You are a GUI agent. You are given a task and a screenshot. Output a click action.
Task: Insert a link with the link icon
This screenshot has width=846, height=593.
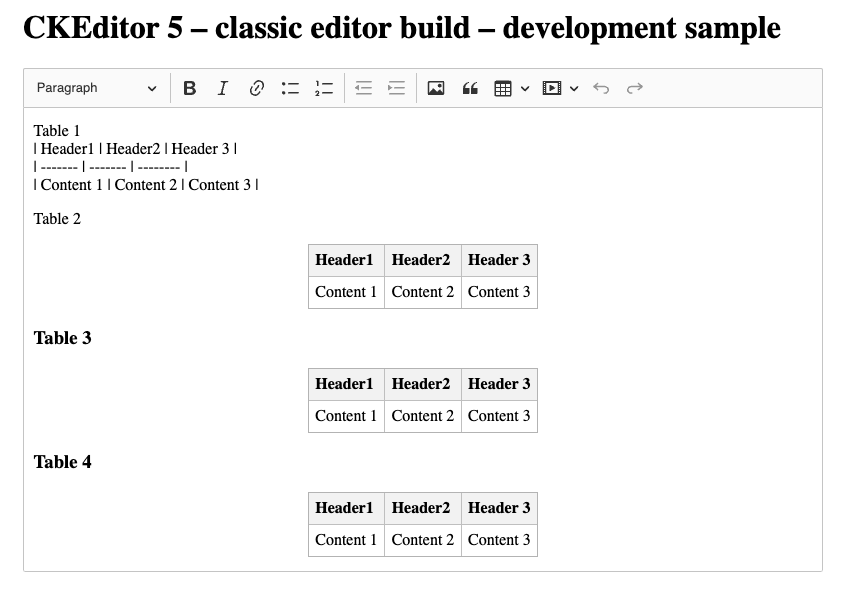tap(256, 88)
